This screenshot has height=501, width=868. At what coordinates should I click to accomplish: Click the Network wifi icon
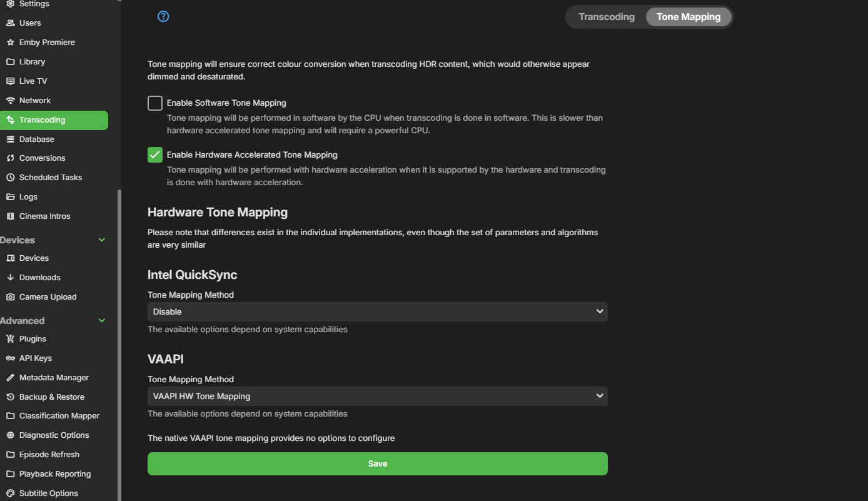point(10,101)
